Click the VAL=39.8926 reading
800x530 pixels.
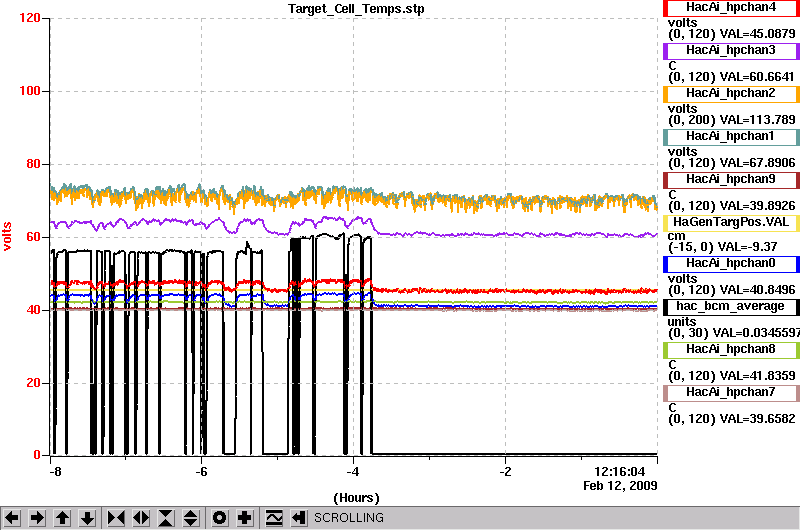pyautogui.click(x=757, y=206)
